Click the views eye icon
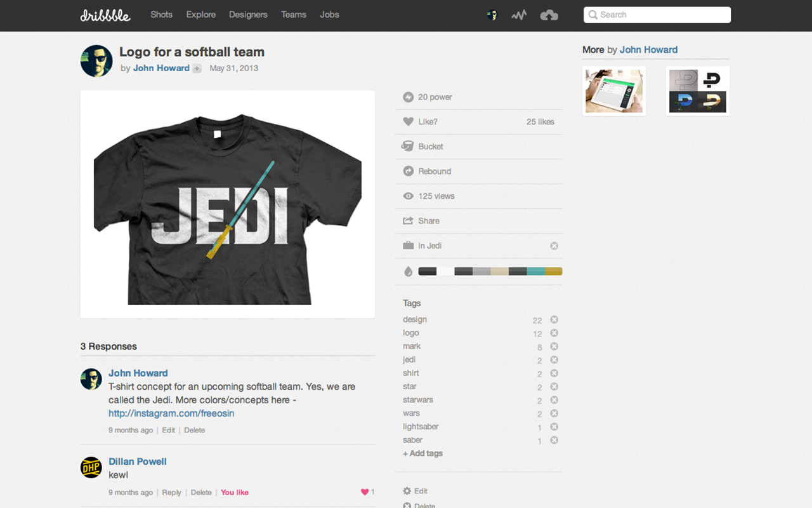 [409, 196]
